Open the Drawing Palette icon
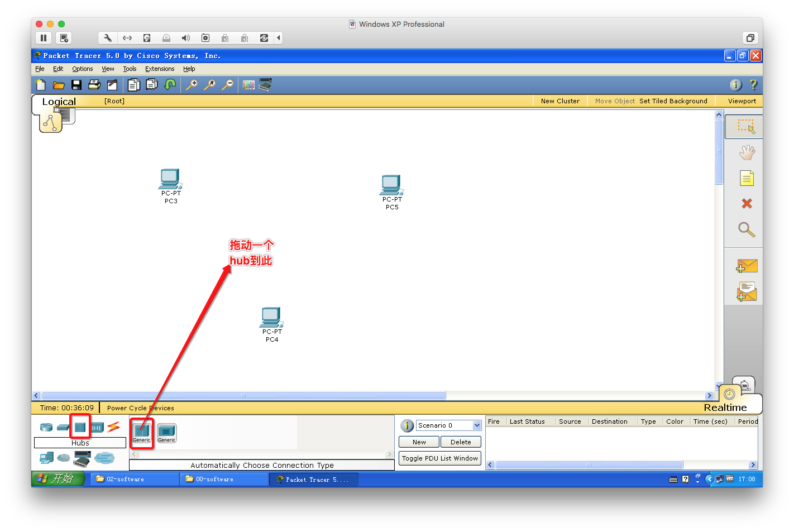The height and width of the screenshot is (532, 794). click(248, 85)
